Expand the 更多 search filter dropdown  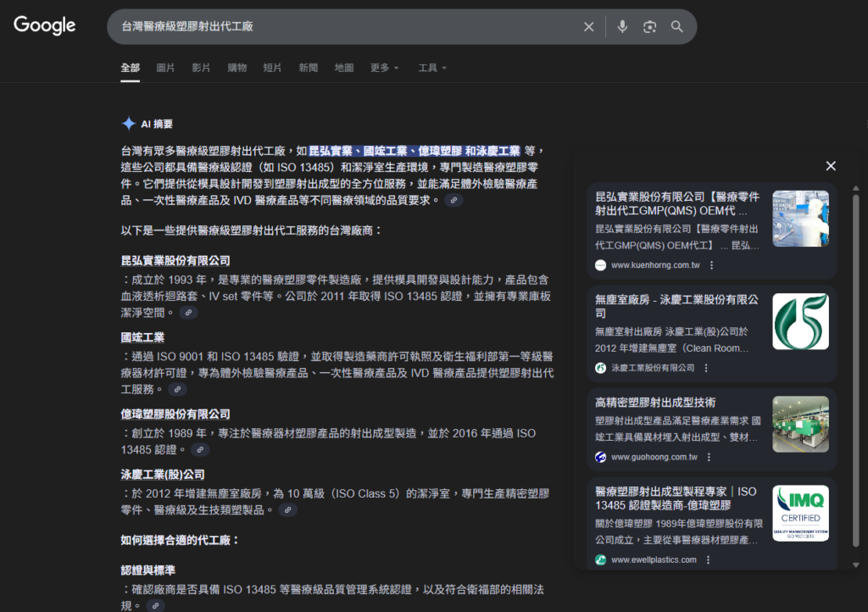[384, 68]
